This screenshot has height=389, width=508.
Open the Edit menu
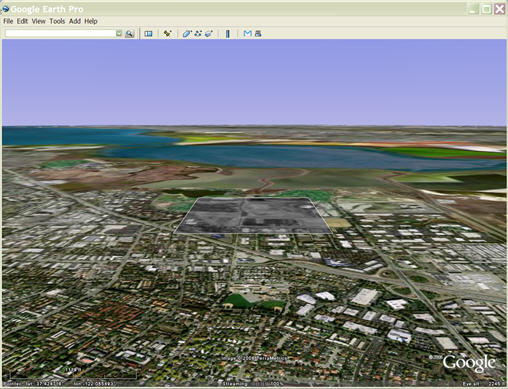[22, 21]
